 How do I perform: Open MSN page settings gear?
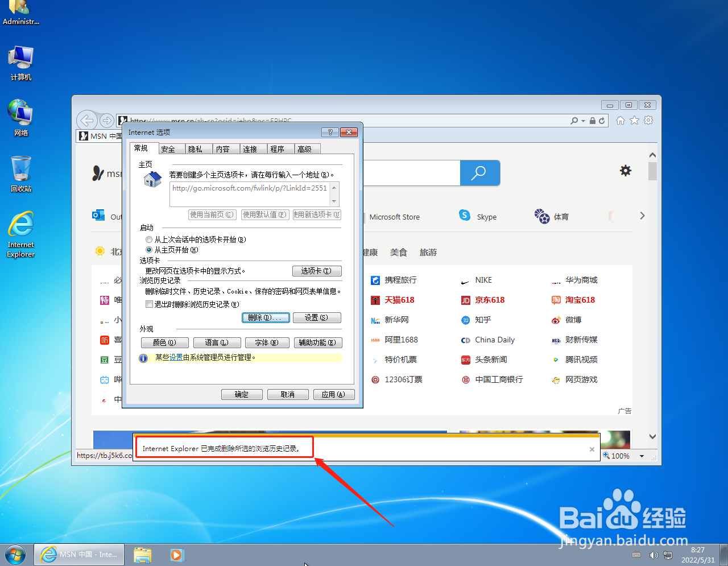click(x=626, y=171)
